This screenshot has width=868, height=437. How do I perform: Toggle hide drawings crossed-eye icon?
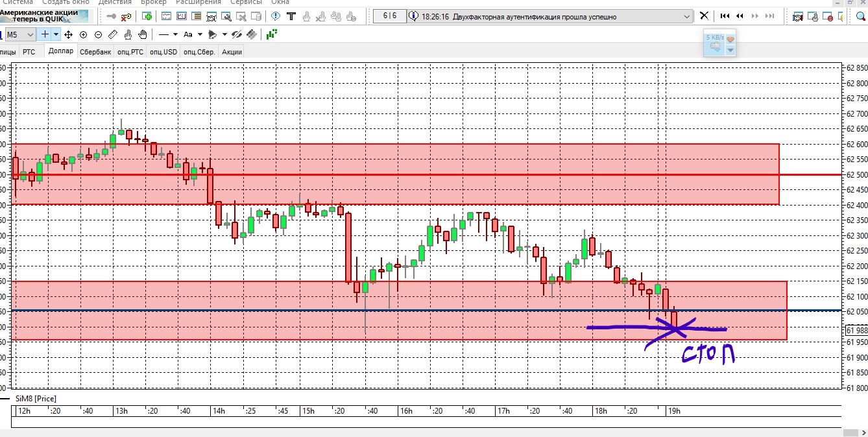(237, 34)
